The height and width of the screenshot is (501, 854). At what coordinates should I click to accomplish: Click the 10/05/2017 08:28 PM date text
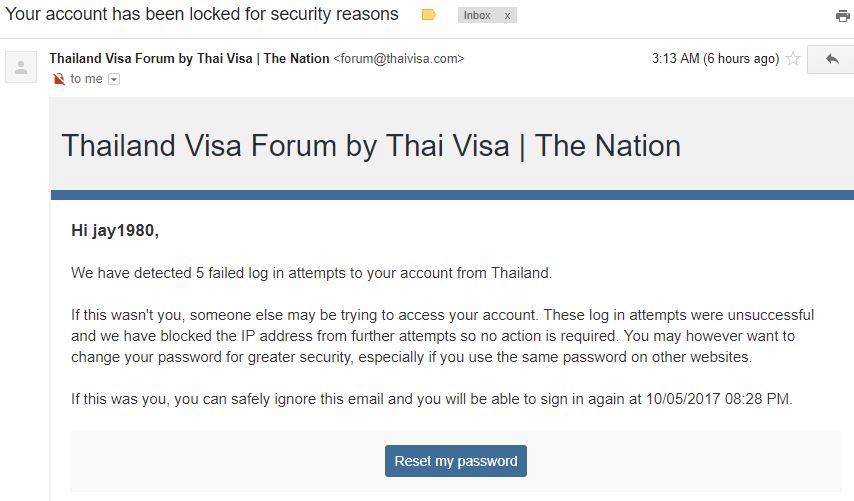coord(718,399)
